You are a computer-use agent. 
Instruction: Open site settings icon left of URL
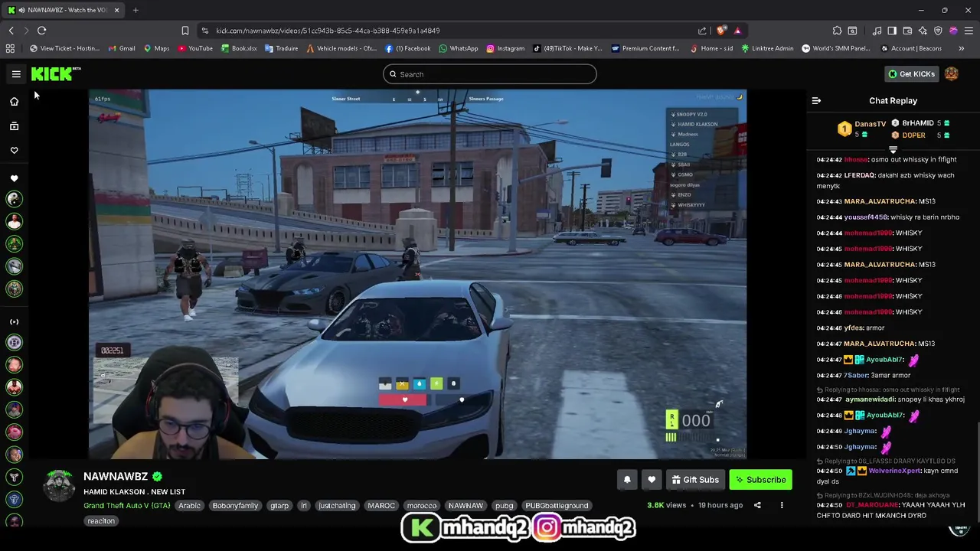204,31
